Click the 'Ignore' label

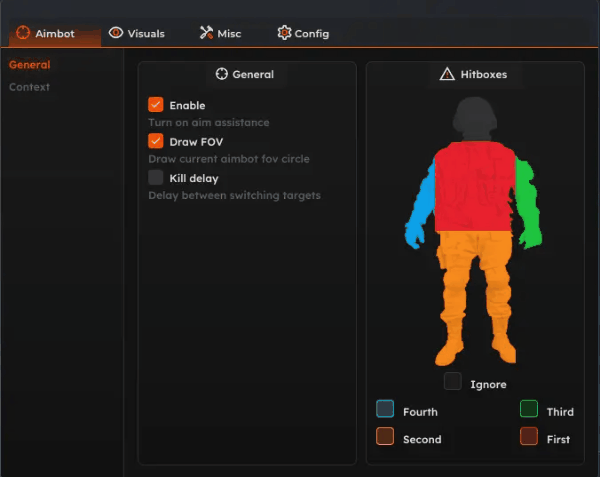tap(488, 384)
